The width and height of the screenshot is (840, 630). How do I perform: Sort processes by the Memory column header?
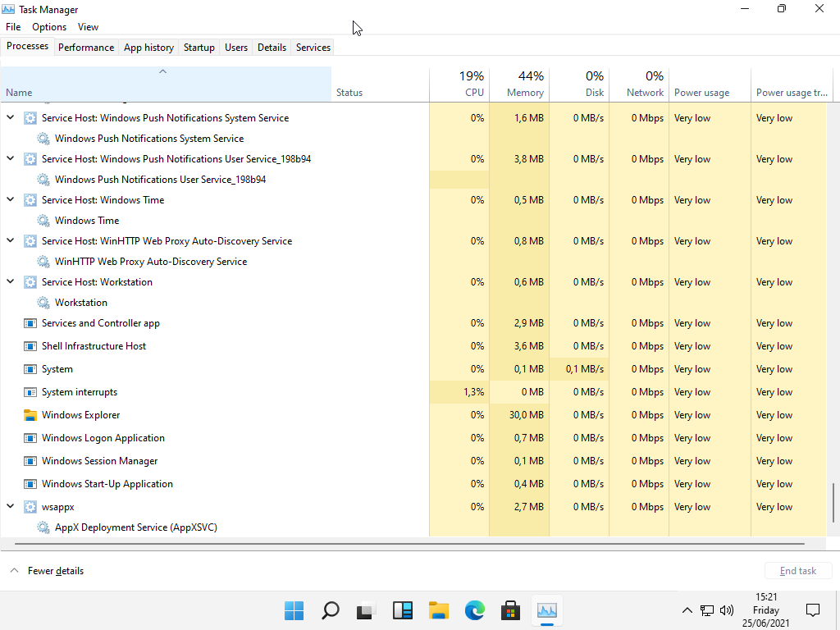525,93
